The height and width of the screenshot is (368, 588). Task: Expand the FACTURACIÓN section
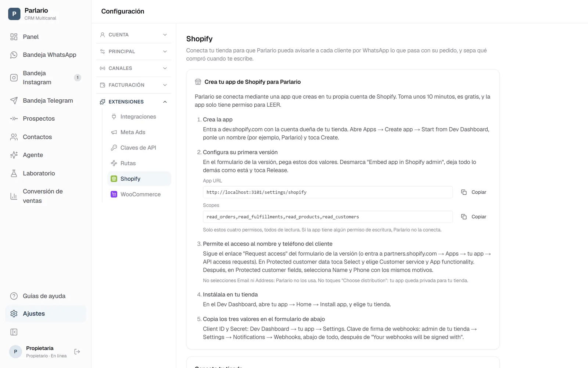click(x=134, y=85)
